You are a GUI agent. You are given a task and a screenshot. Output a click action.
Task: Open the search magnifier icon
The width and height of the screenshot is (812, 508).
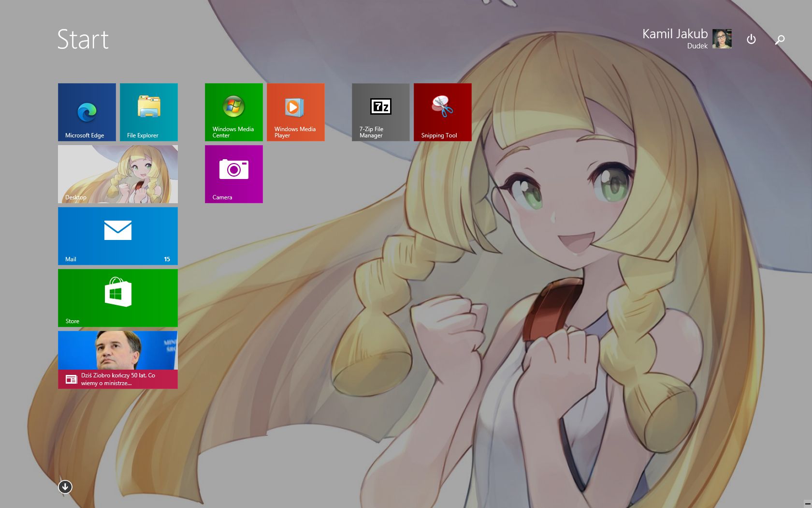click(x=780, y=40)
